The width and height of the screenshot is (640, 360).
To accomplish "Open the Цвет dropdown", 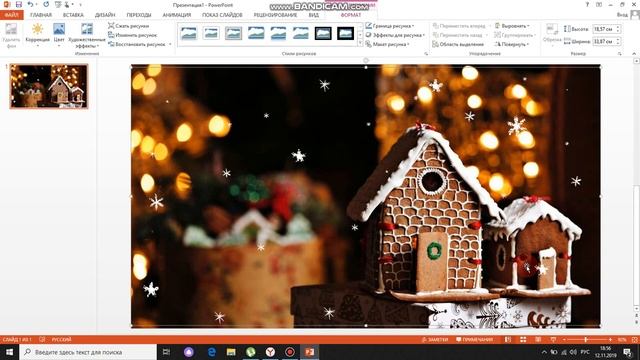I will pyautogui.click(x=59, y=35).
